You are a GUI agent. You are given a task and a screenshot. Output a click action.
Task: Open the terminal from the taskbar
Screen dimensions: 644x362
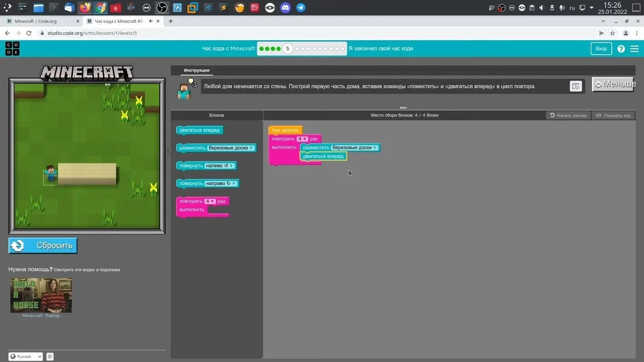54,8
